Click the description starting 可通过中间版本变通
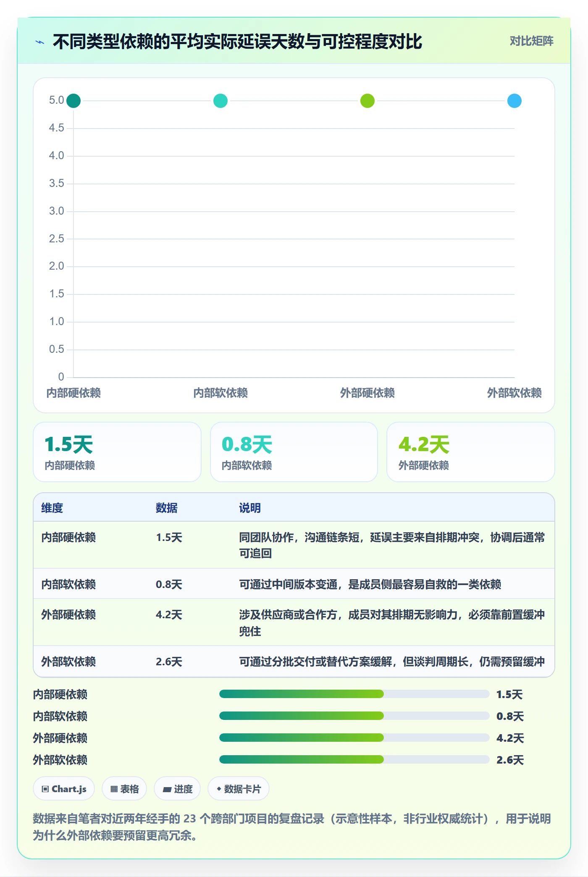Viewport: 588px width, 877px height. (370, 584)
